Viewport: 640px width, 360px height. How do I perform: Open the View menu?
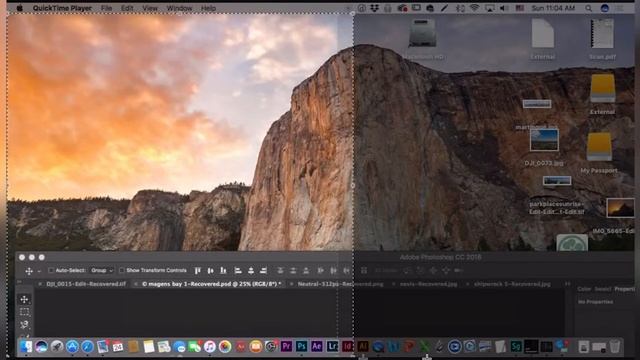click(x=150, y=8)
